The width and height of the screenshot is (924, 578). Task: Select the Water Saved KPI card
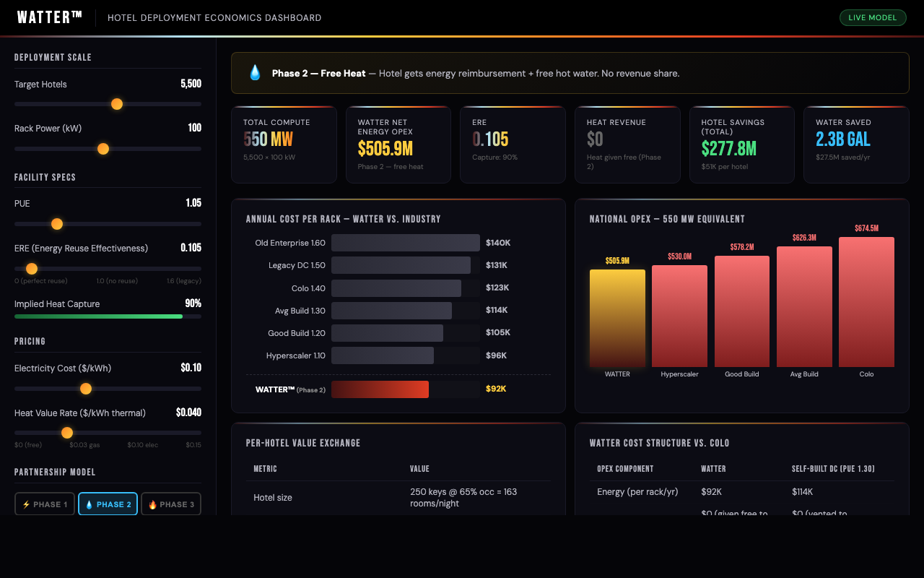[855, 144]
